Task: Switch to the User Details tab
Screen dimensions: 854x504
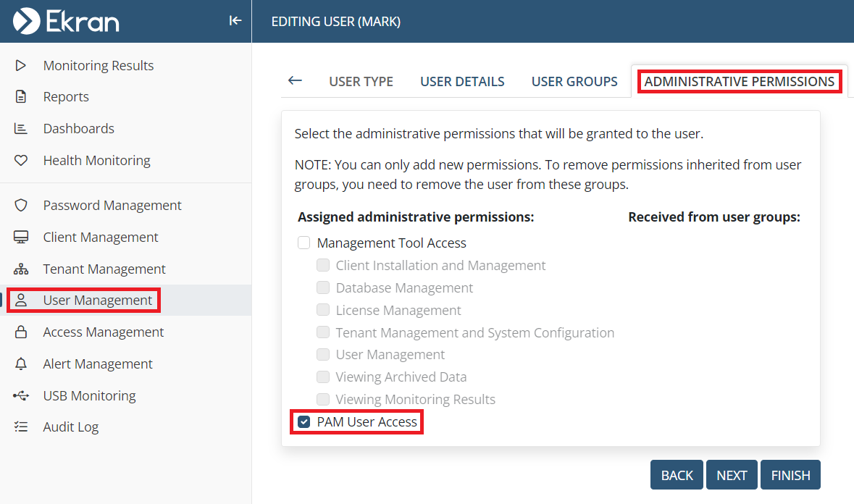Action: coord(462,82)
